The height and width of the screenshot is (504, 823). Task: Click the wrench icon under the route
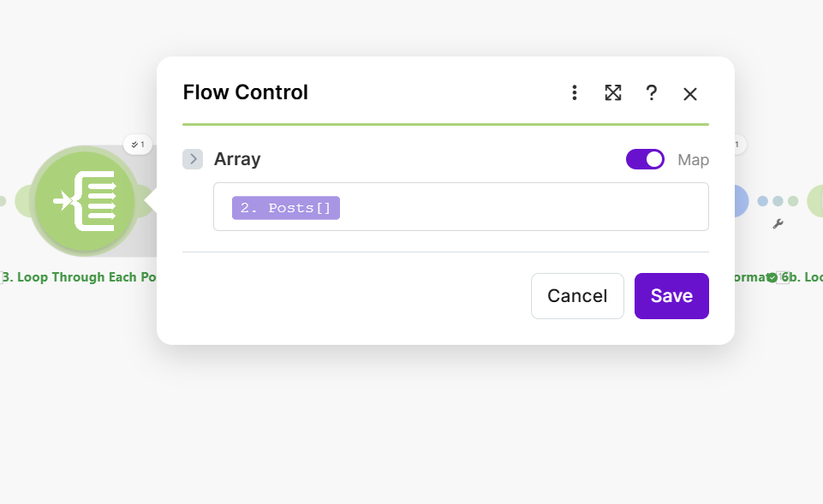coord(778,223)
